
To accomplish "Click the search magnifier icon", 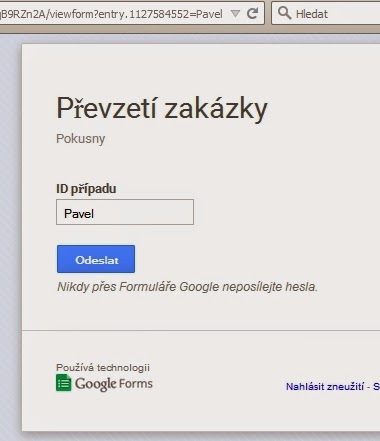I will tap(284, 13).
